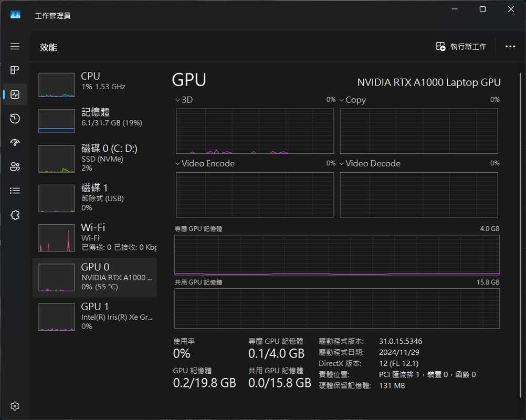This screenshot has height=420, width=526.
Task: Select CPU performance entry
Action: (x=94, y=85)
